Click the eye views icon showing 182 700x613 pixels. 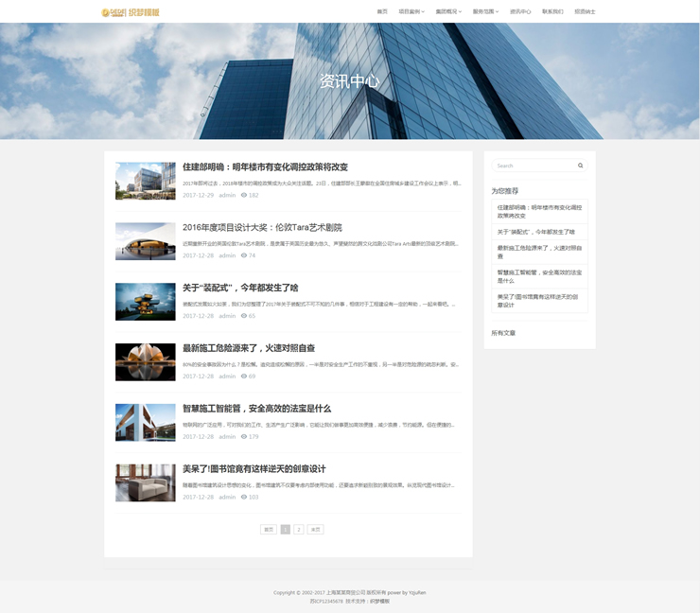pyautogui.click(x=244, y=196)
